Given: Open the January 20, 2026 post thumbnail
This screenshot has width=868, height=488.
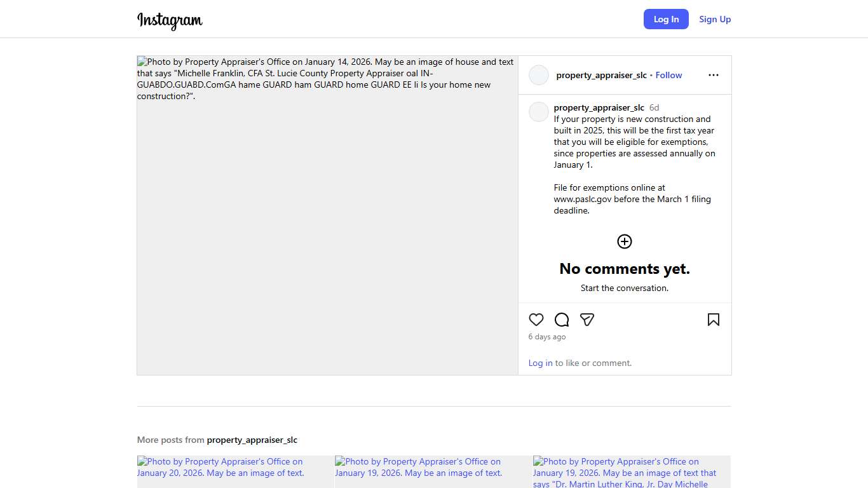Looking at the screenshot, I should point(235,471).
